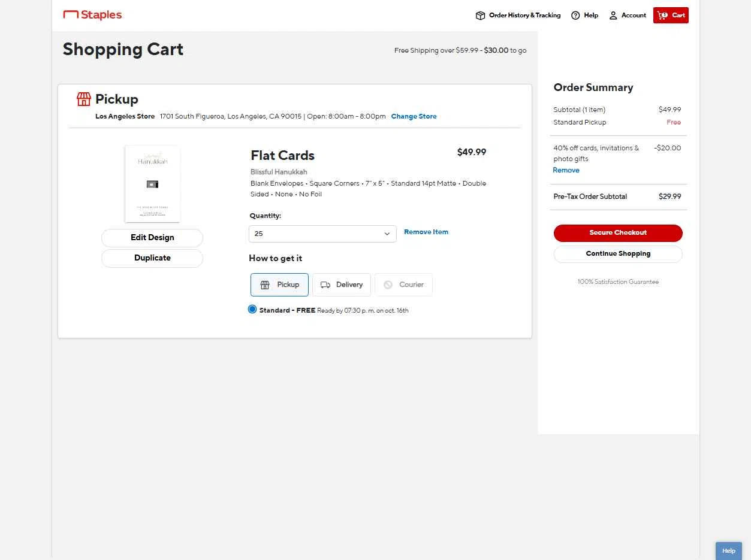751x560 pixels.
Task: Open Order History & Tracking
Action: (x=518, y=16)
